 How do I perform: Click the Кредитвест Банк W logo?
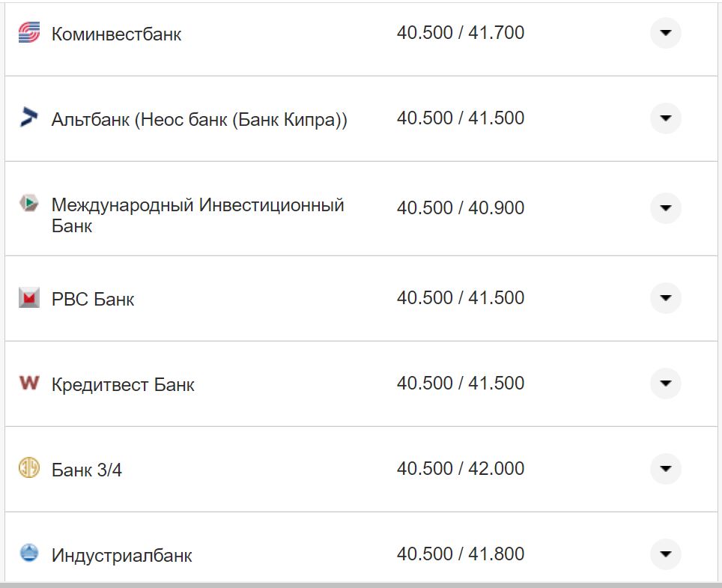pos(28,383)
